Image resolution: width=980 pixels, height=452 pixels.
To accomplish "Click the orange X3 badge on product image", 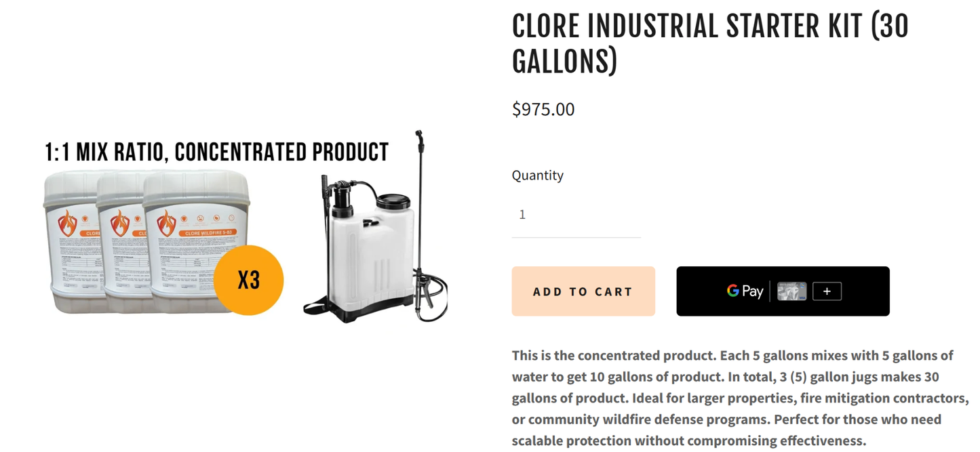I will click(x=249, y=279).
